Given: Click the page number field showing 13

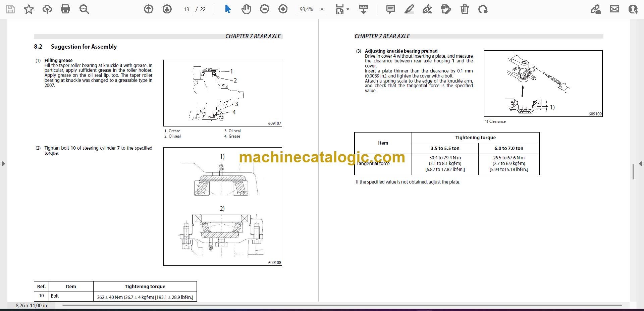Looking at the screenshot, I should tap(186, 9).
